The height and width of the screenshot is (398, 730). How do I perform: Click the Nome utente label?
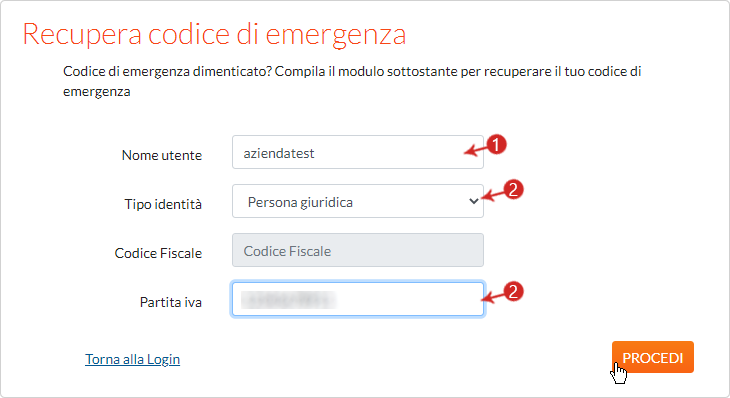162,155
